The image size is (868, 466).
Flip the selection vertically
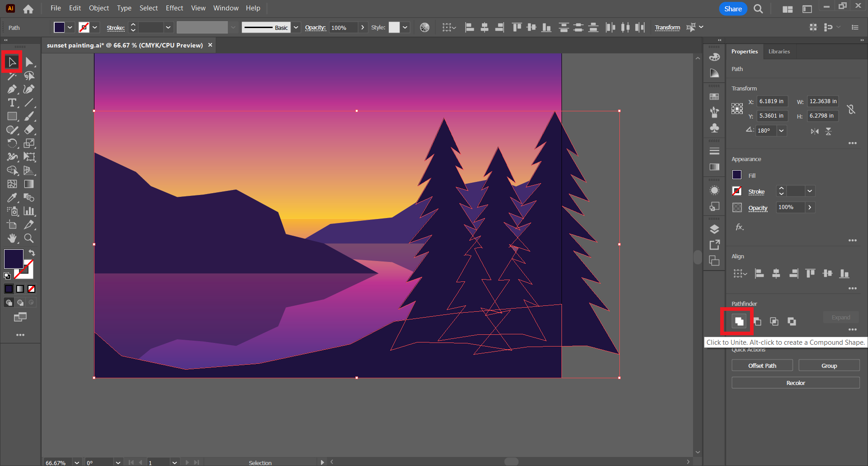828,131
